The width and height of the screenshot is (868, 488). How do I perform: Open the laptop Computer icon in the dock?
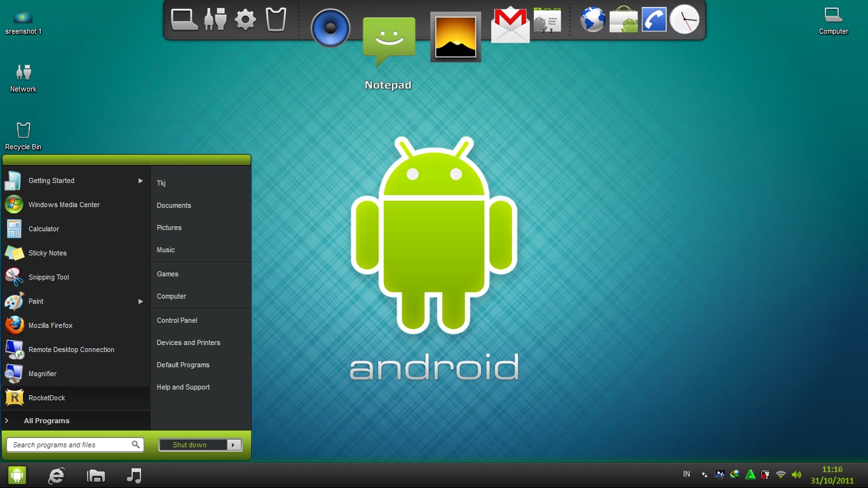[185, 19]
